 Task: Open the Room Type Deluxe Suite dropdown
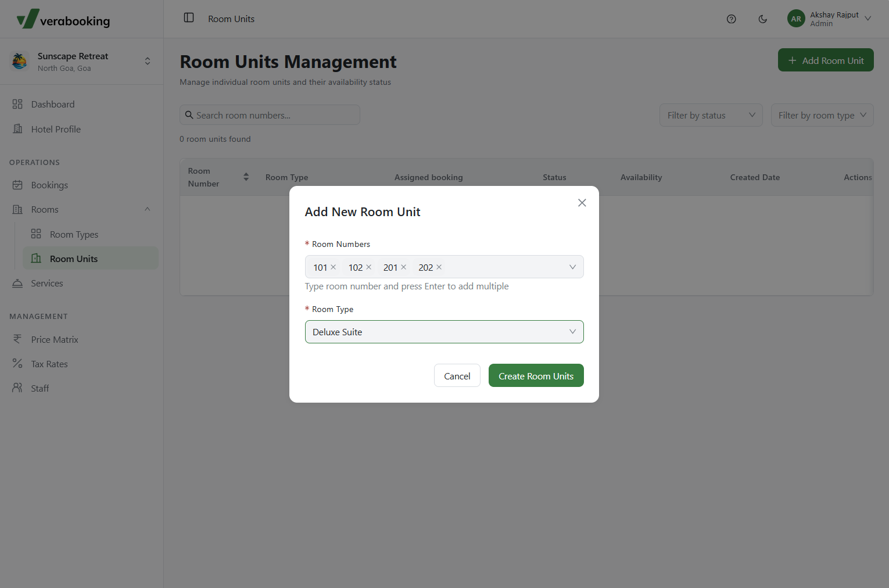click(x=445, y=332)
